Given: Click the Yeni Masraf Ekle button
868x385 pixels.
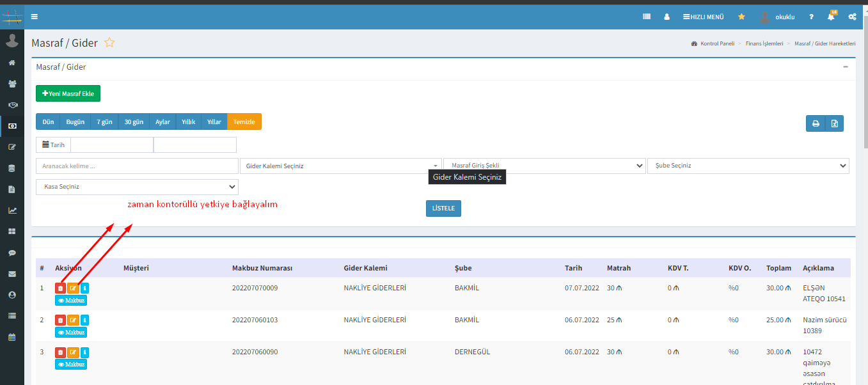Looking at the screenshot, I should click(68, 93).
